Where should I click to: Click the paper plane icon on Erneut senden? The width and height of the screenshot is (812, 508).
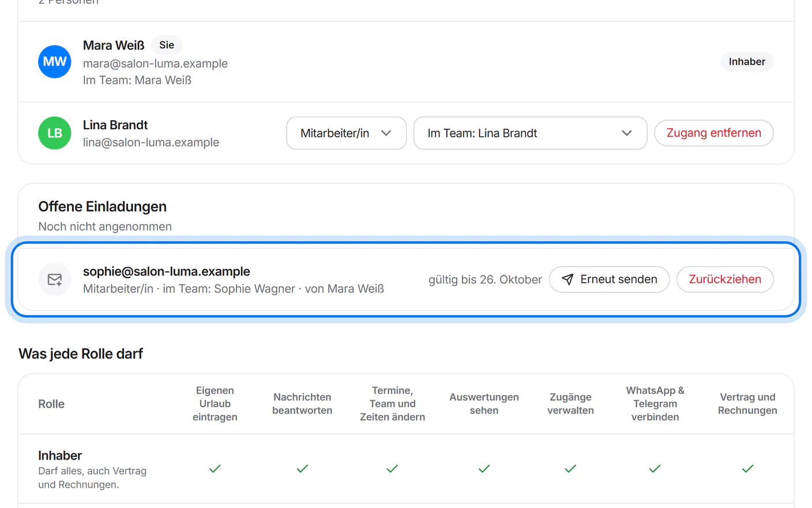pyautogui.click(x=567, y=279)
